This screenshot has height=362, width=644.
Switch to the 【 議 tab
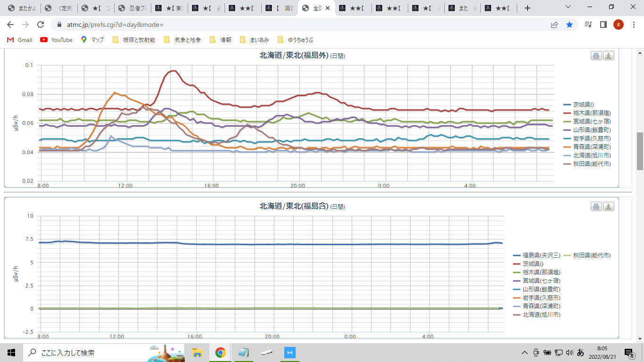tap(281, 8)
